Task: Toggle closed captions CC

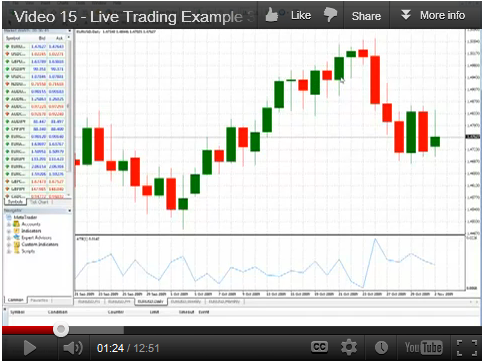Action: 319,347
